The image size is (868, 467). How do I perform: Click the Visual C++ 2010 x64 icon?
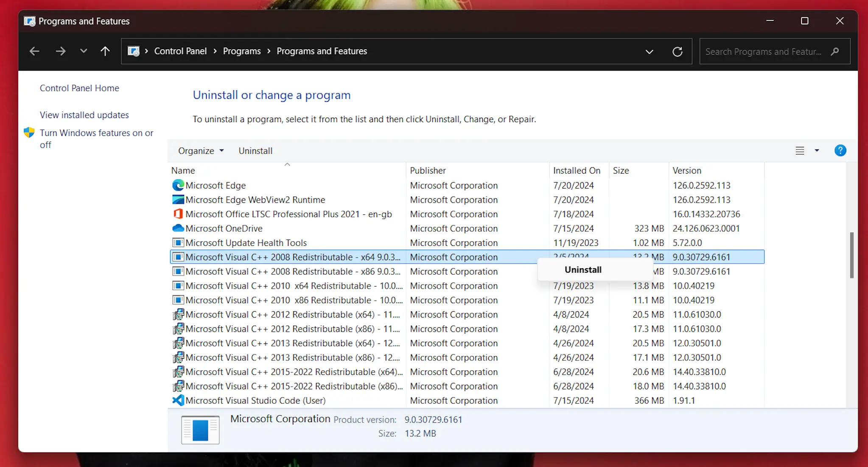[x=178, y=286]
